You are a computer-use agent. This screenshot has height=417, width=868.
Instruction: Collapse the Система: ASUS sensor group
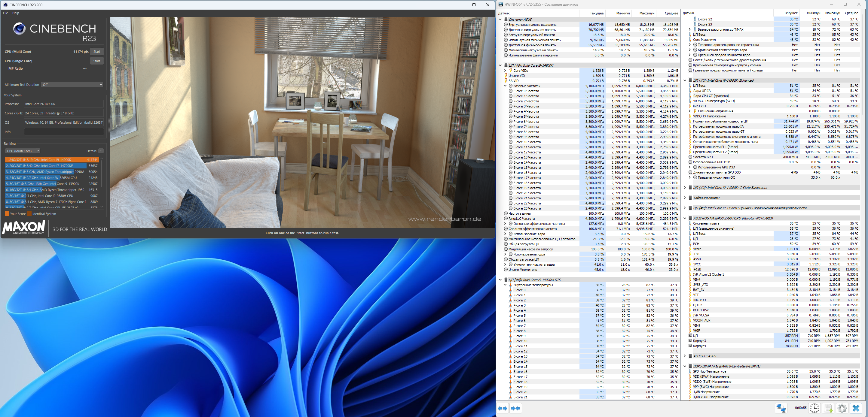500,20
